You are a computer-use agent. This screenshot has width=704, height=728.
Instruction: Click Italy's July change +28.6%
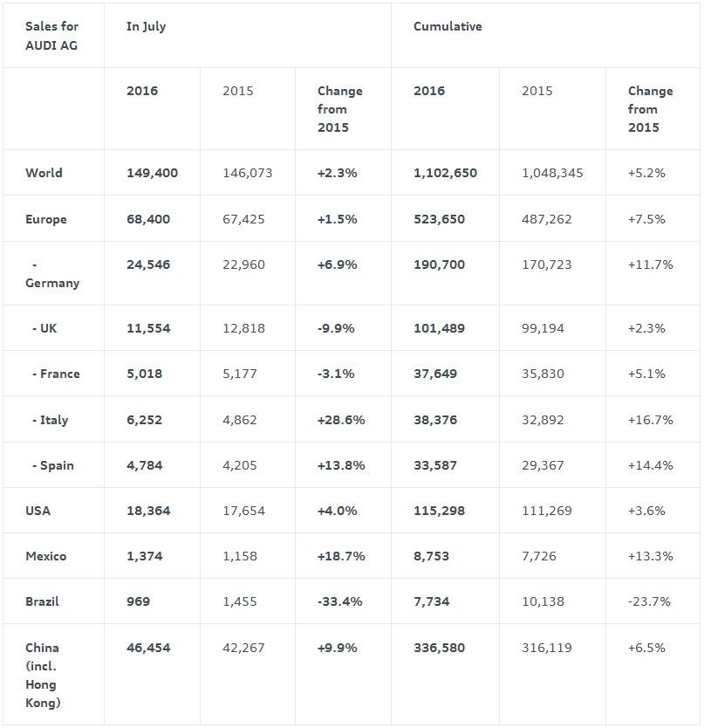pos(341,420)
